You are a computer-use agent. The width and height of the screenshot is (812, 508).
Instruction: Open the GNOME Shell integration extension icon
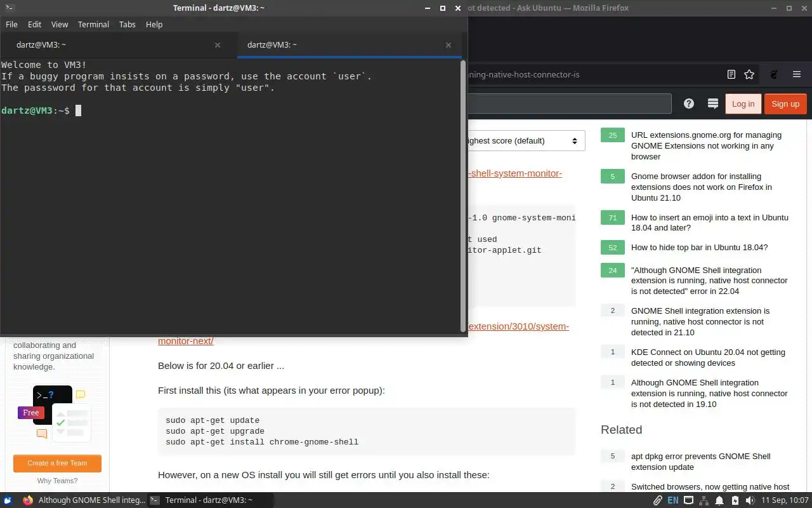[x=774, y=74]
